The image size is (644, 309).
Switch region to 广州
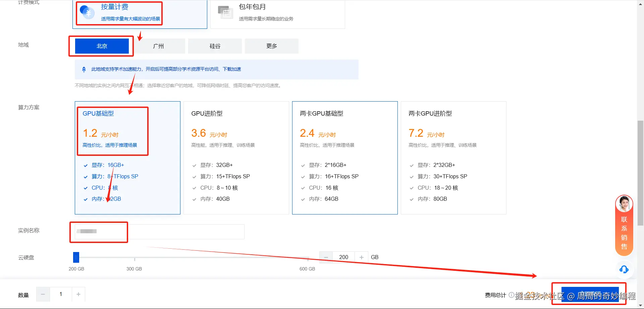coord(158,46)
